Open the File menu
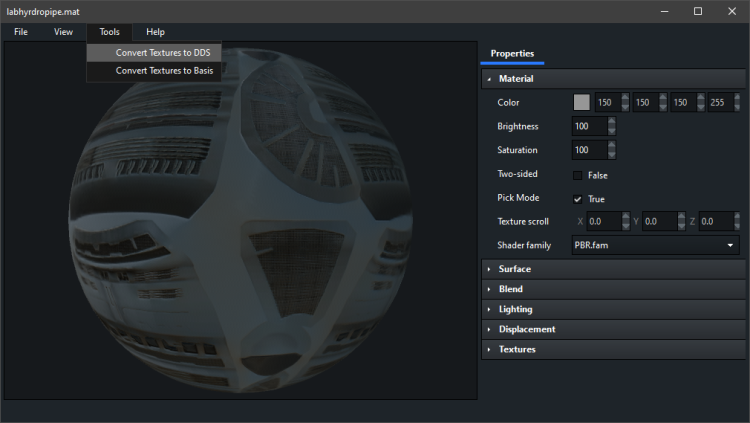The width and height of the screenshot is (750, 423). 21,32
